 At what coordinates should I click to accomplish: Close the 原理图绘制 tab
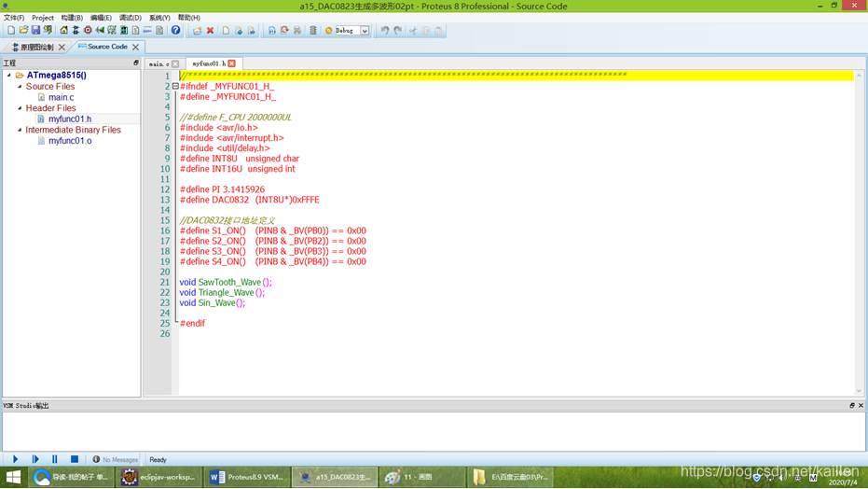[x=62, y=47]
